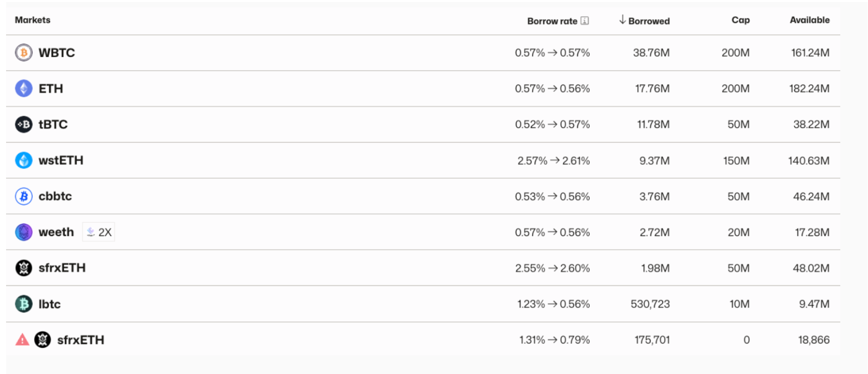The image size is (868, 374).
Task: Click the weeth token icon
Action: [x=24, y=232]
